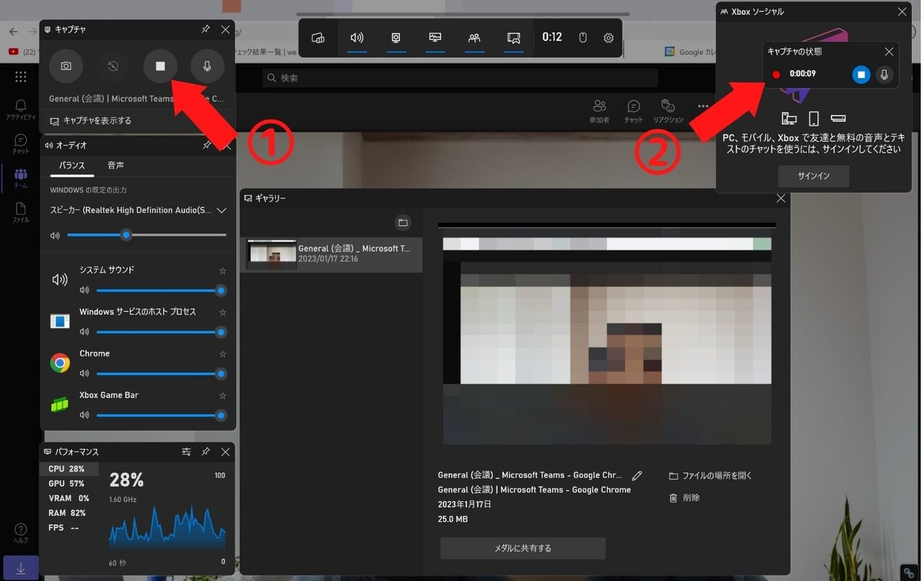Open Performance widget options icon
The width and height of the screenshot is (924, 581).
point(186,452)
